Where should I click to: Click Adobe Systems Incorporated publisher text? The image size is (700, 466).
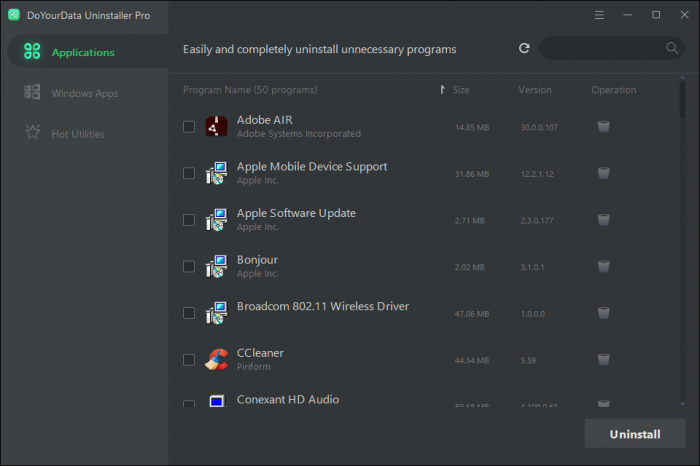299,134
